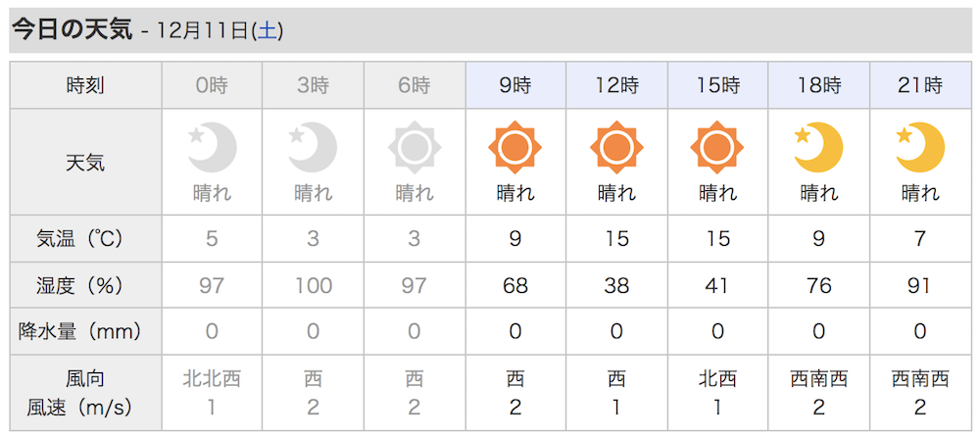Click the 時刻 header cell

(x=85, y=85)
